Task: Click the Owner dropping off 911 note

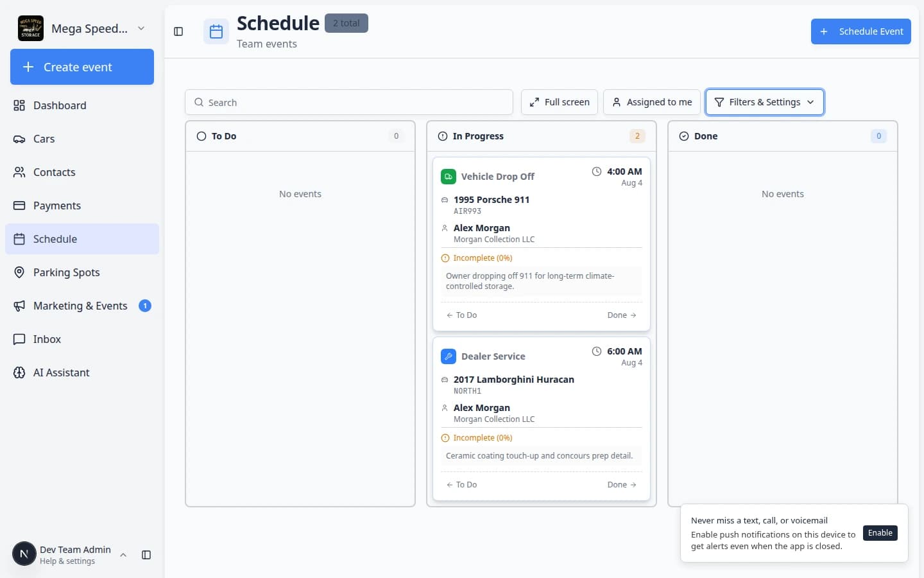Action: point(542,281)
